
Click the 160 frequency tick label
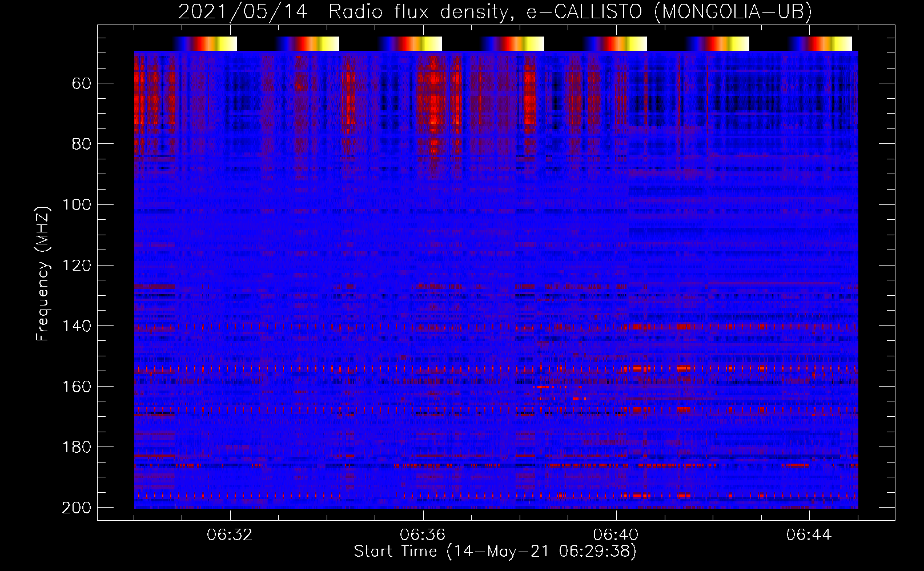pos(77,387)
